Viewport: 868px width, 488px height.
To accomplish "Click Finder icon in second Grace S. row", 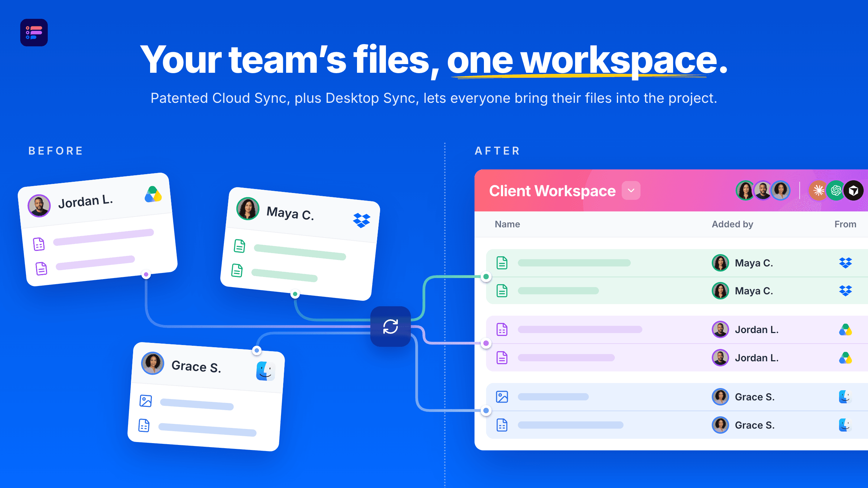I will (x=846, y=425).
